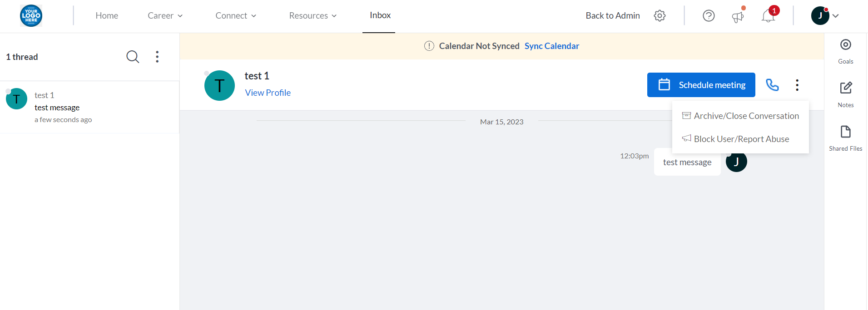Choose Archive/Close Conversation option
This screenshot has height=310, width=868.
[740, 116]
